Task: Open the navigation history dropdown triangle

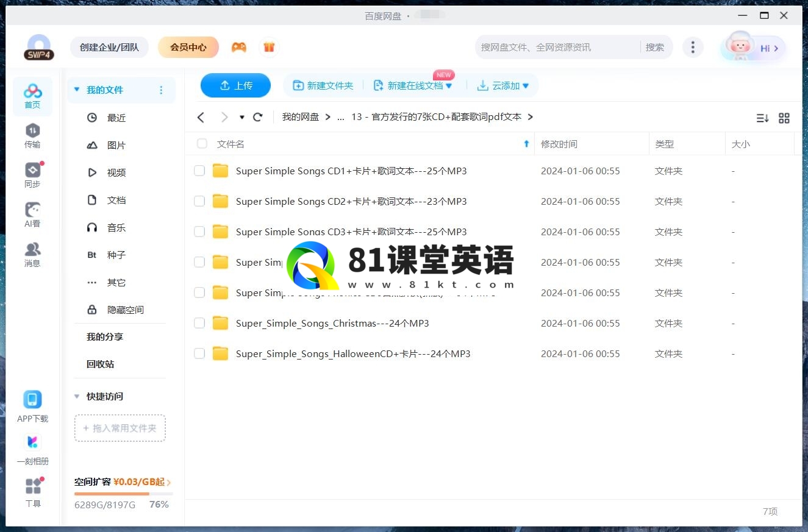Action: click(241, 117)
